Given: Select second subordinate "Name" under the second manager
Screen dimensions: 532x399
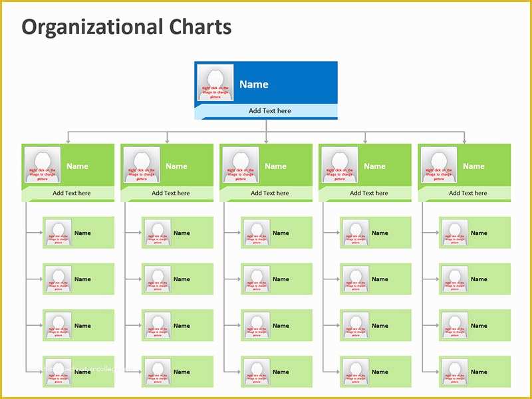Looking at the screenshot, I should click(182, 279).
